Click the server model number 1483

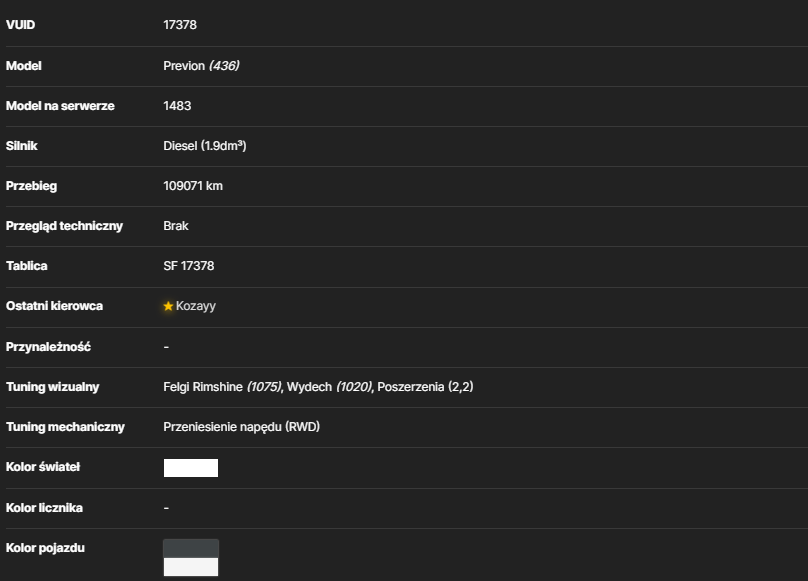click(177, 106)
